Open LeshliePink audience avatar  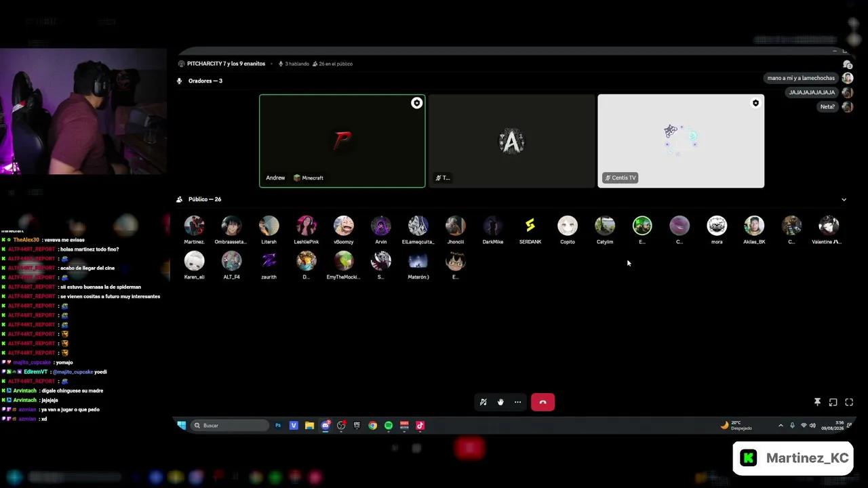[306, 226]
